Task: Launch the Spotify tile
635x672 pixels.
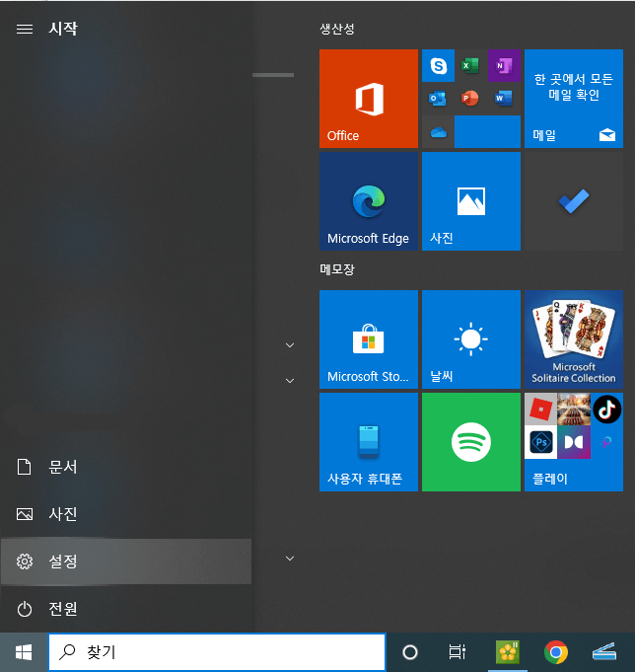Action: [471, 442]
